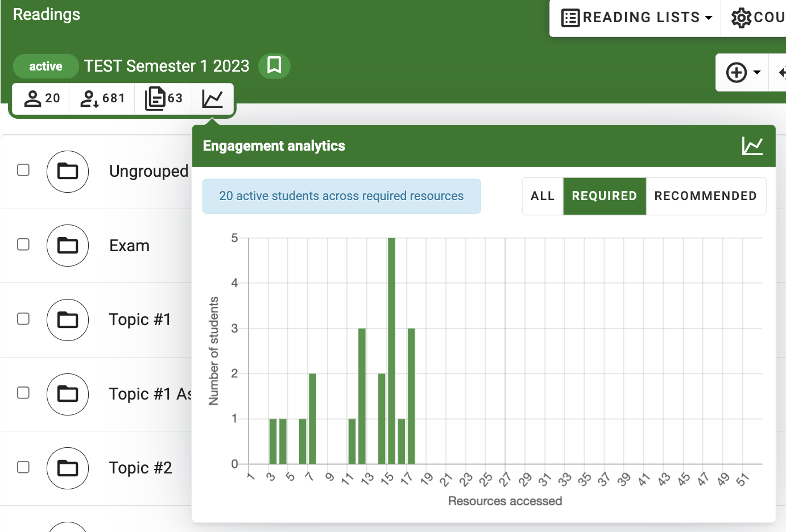This screenshot has width=786, height=532.
Task: Select the 63 resources document icon
Action: click(x=163, y=98)
